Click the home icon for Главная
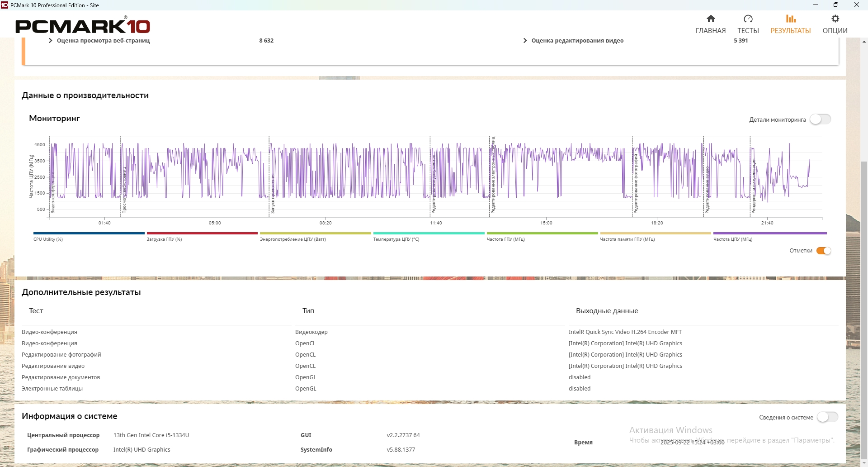The image size is (868, 467). 711,19
